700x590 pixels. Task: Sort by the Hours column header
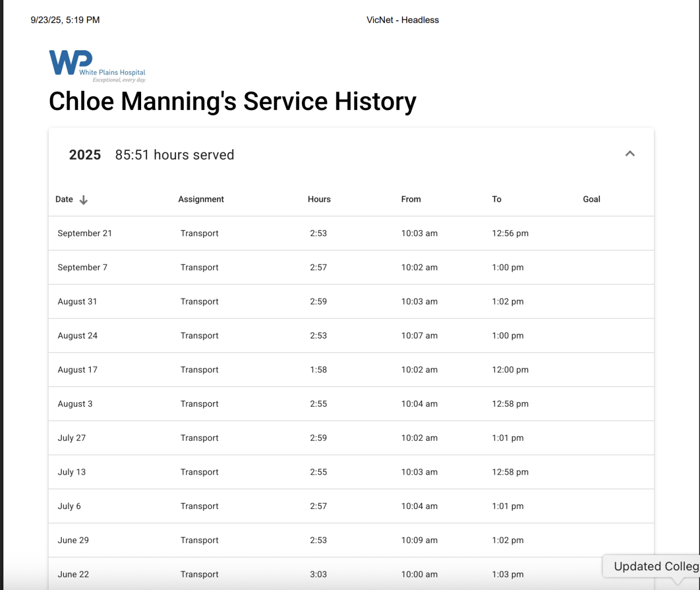click(x=319, y=200)
